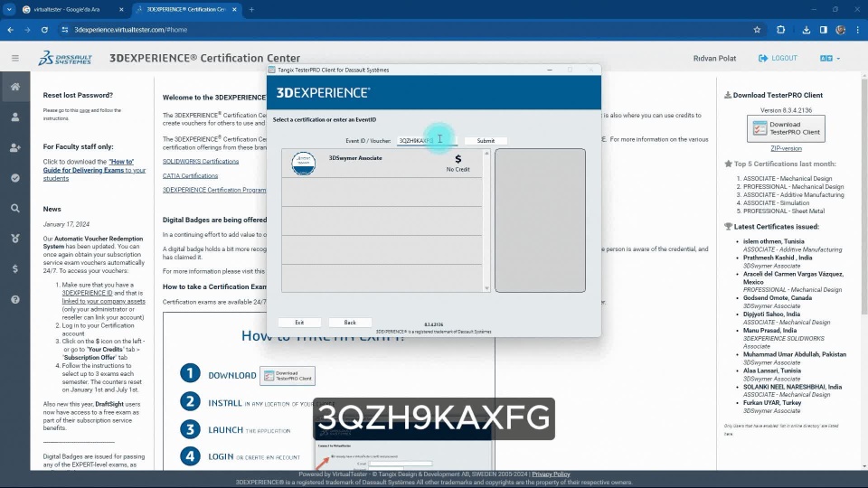Open the Chrome three-dot menu
The image size is (868, 488).
point(857,30)
